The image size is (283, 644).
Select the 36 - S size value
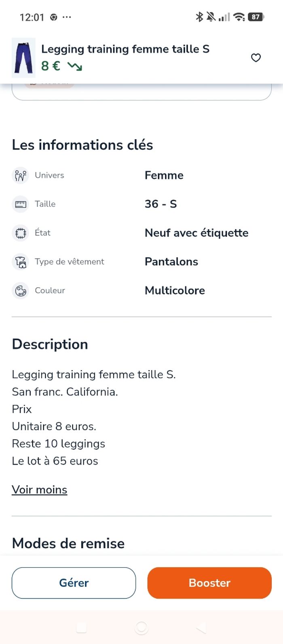[x=161, y=204]
